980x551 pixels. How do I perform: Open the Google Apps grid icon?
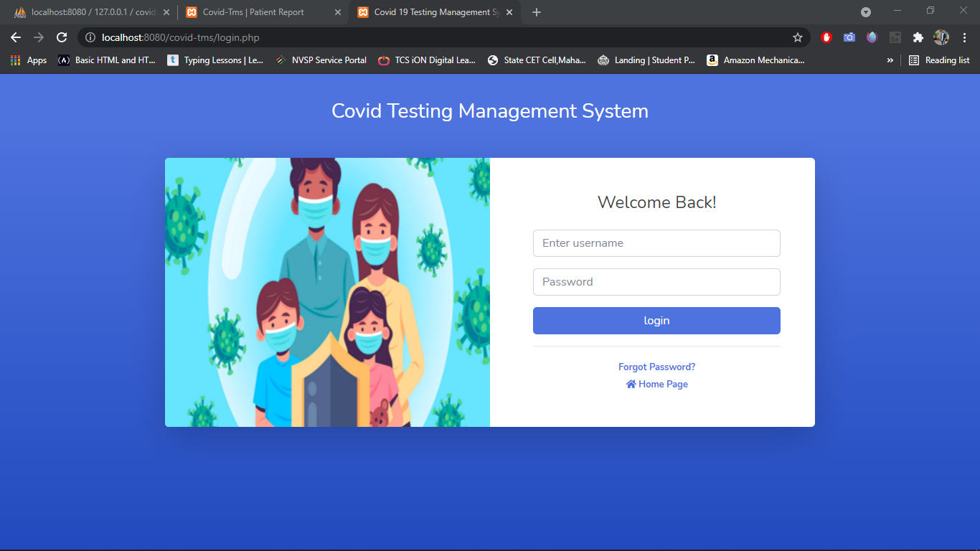click(x=14, y=60)
